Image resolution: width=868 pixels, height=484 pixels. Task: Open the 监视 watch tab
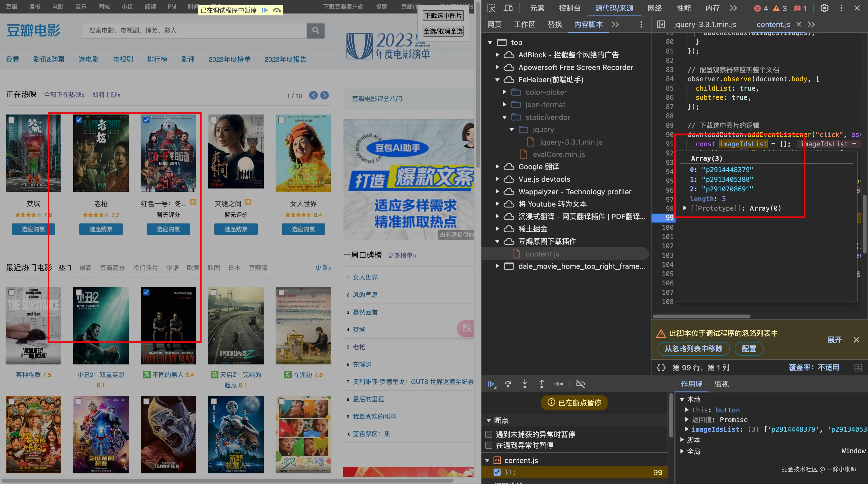pos(721,384)
